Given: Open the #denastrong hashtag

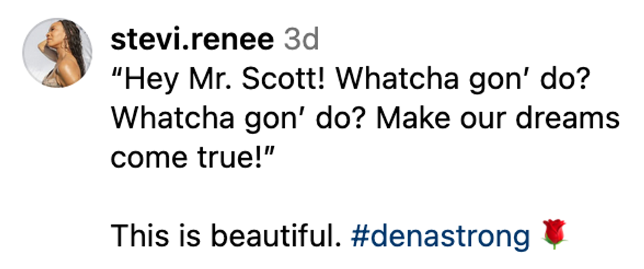Looking at the screenshot, I should (x=440, y=236).
